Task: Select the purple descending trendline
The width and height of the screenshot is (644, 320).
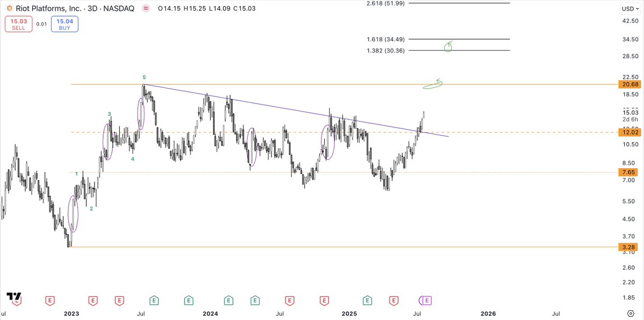Action: 295,110
